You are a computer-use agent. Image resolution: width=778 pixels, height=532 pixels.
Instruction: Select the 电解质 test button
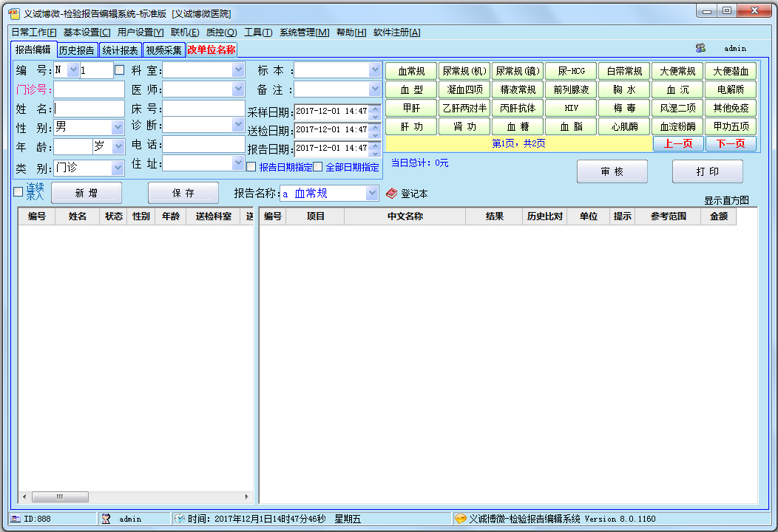(x=731, y=89)
